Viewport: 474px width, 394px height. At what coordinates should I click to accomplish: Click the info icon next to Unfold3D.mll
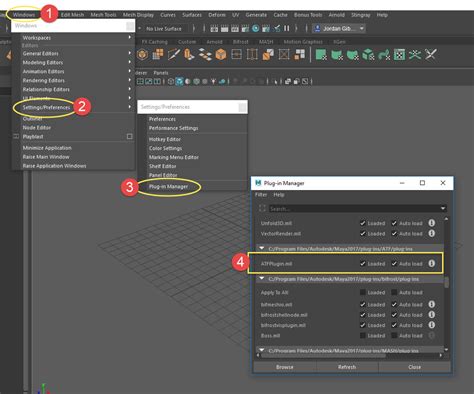(x=431, y=223)
